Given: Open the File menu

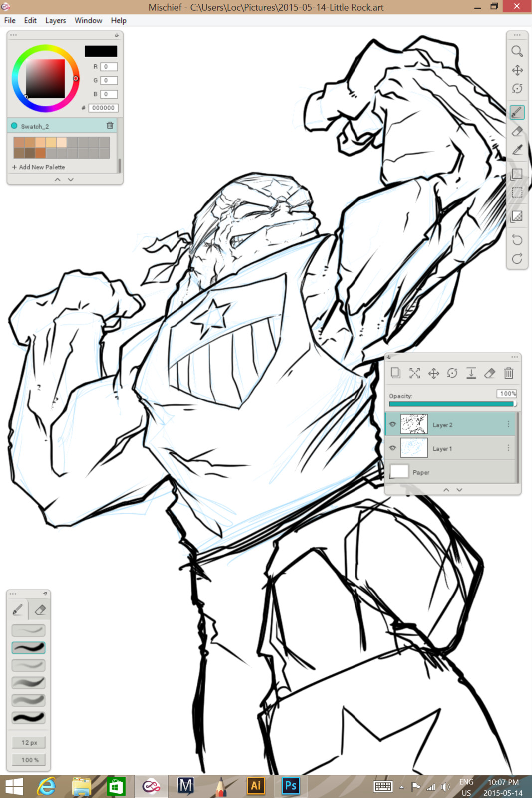Looking at the screenshot, I should (10, 20).
